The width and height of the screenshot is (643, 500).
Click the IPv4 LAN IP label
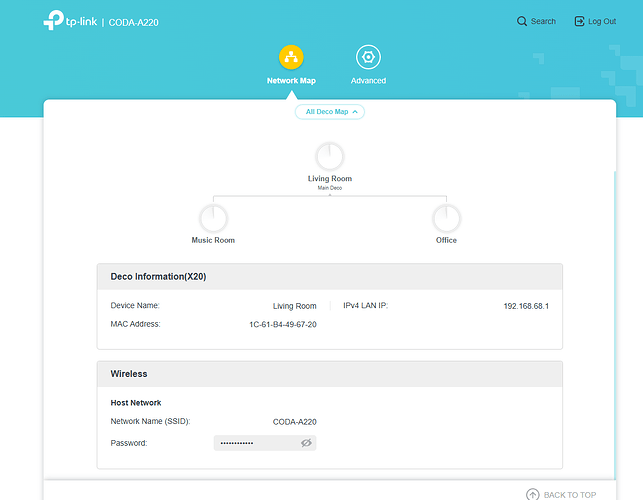pos(366,306)
